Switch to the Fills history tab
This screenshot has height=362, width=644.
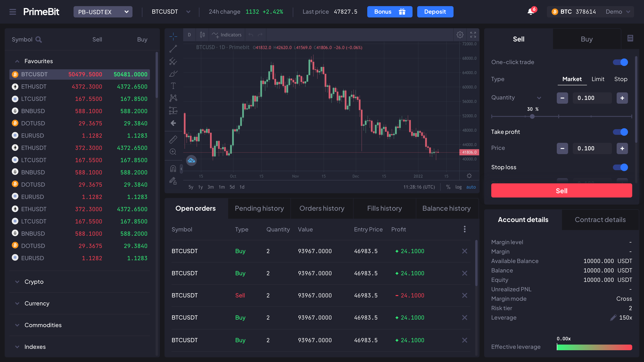pyautogui.click(x=384, y=208)
